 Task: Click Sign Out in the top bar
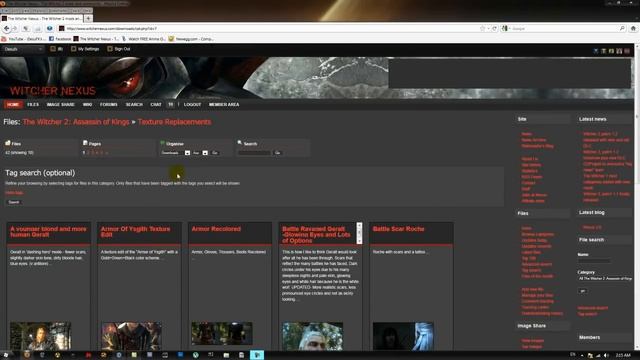(x=119, y=49)
